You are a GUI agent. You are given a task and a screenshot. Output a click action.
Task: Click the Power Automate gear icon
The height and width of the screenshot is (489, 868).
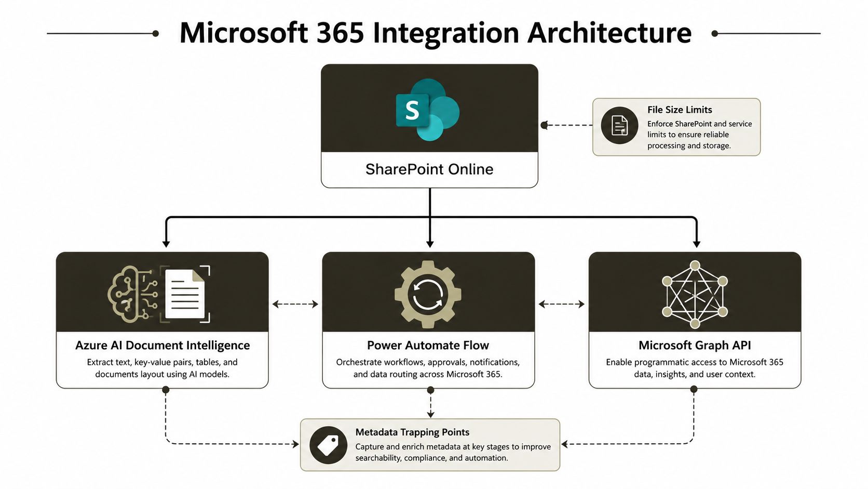point(428,294)
